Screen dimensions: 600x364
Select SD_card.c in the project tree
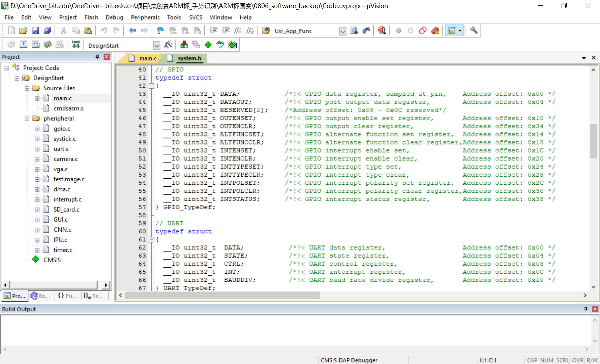[66, 210]
